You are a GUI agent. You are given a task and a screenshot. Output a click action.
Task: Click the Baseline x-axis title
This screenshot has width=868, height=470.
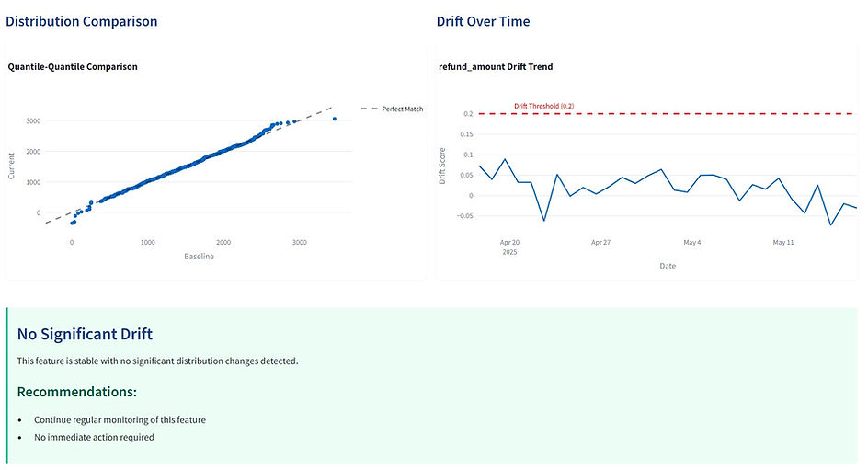(x=199, y=257)
